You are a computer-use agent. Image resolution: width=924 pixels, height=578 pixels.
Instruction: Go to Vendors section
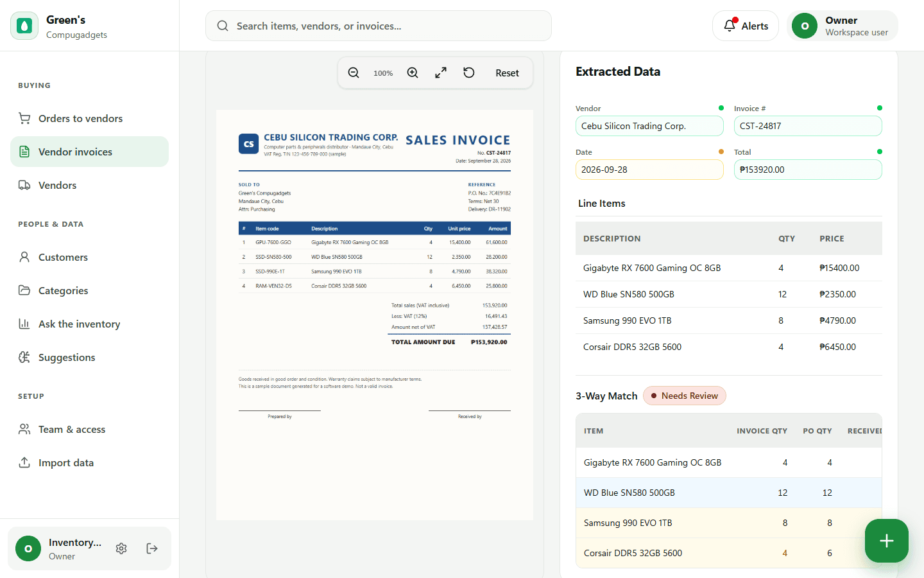click(x=89, y=185)
